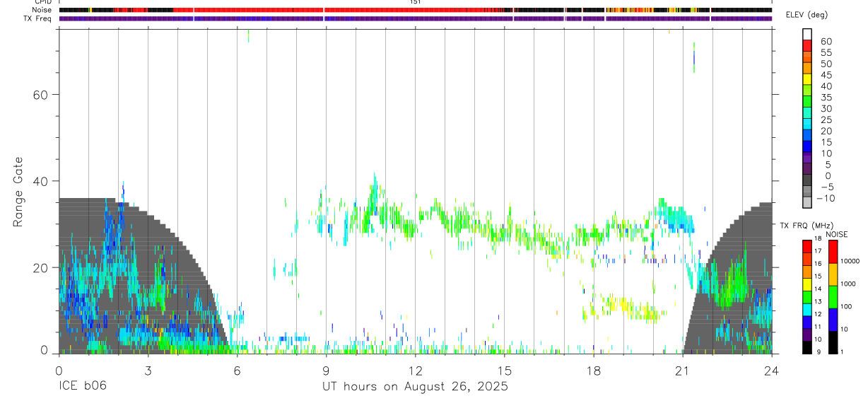Click the y-axis tick label 40
868x401 pixels.
(41, 181)
